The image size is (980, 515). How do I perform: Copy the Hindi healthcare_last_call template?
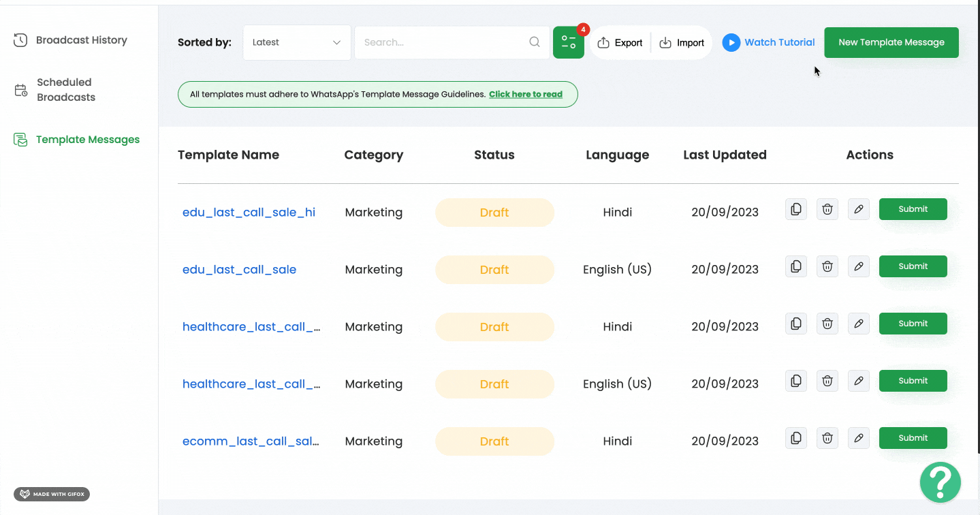pos(796,324)
